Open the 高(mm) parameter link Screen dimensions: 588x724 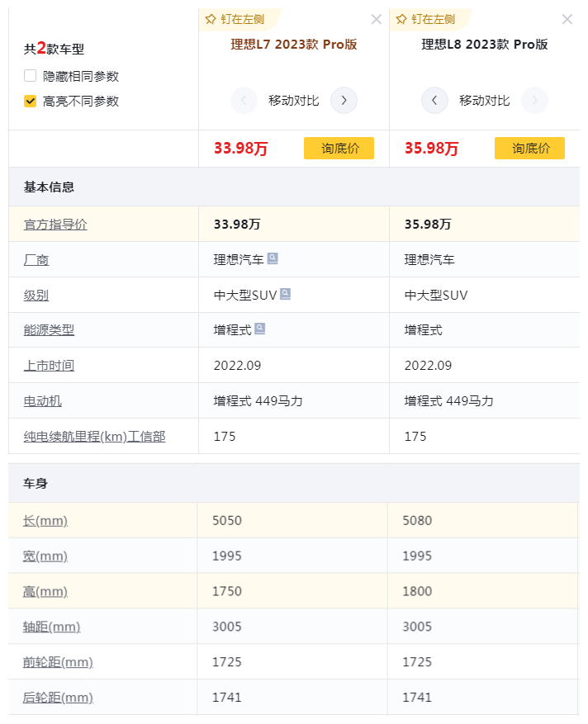pyautogui.click(x=45, y=591)
